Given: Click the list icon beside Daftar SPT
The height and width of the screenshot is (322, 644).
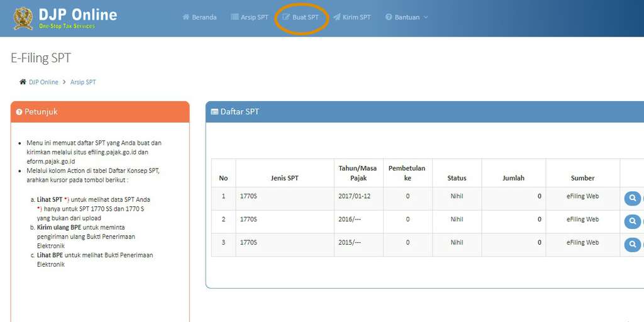Looking at the screenshot, I should tap(214, 112).
